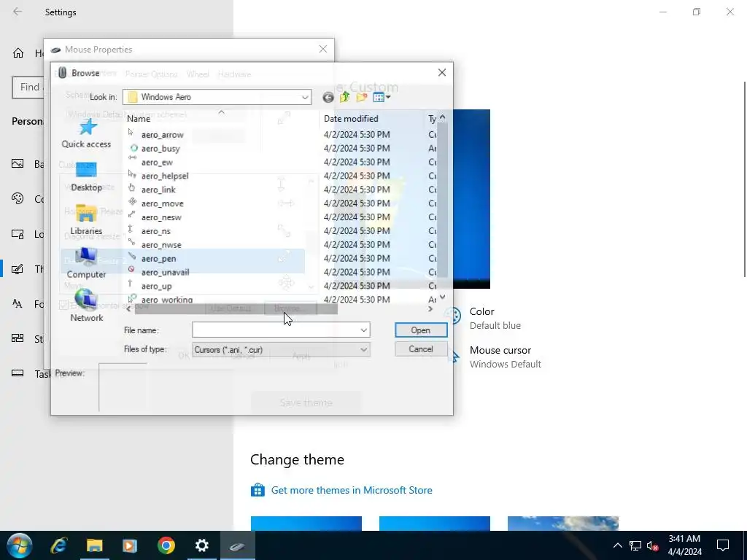Show hidden system tray icons
This screenshot has height=560, width=747.
pyautogui.click(x=617, y=545)
